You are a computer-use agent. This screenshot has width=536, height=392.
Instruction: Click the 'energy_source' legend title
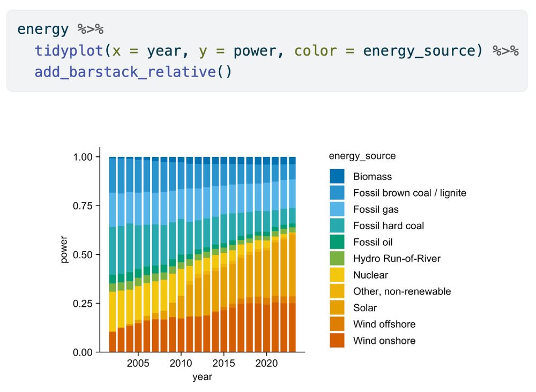pos(362,156)
